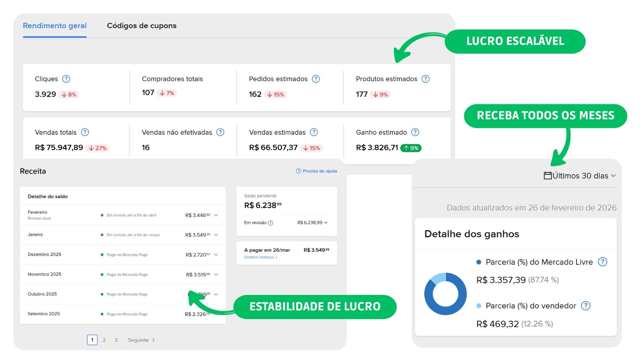Switch to the Códigos de cupons tab
Viewport: 644px width, 362px height.
[142, 25]
